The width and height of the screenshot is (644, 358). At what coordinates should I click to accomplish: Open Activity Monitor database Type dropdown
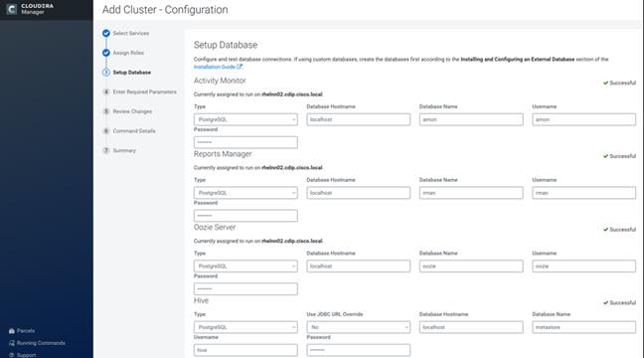(x=245, y=119)
